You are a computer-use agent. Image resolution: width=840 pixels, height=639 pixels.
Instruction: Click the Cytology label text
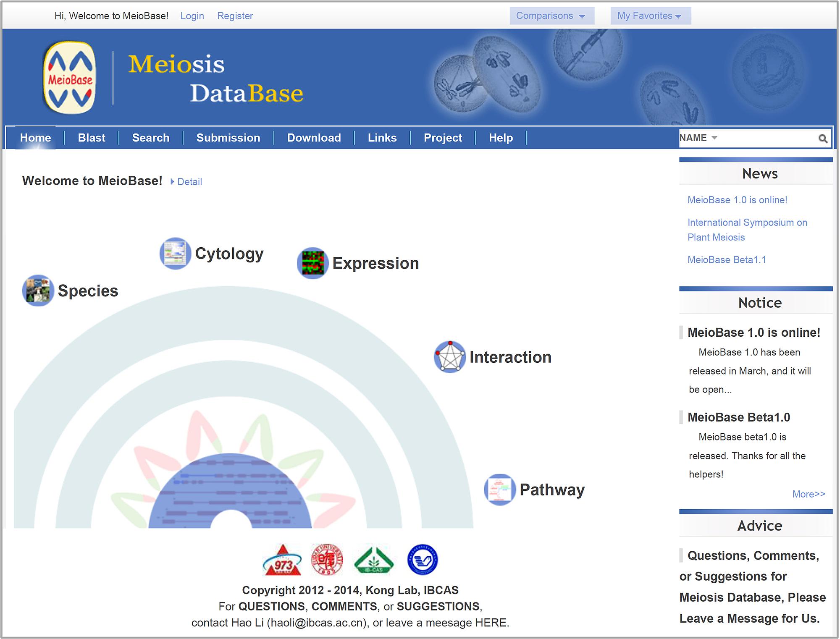tap(229, 254)
